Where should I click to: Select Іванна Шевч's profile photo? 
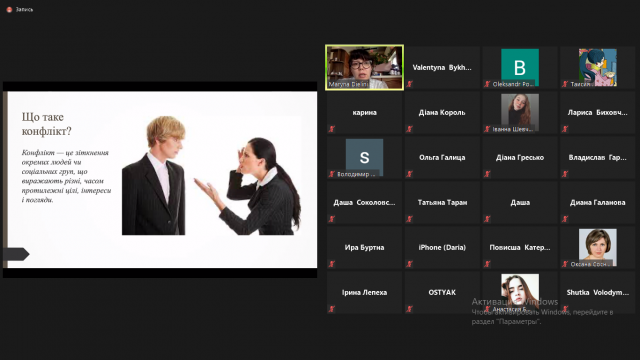[520, 112]
